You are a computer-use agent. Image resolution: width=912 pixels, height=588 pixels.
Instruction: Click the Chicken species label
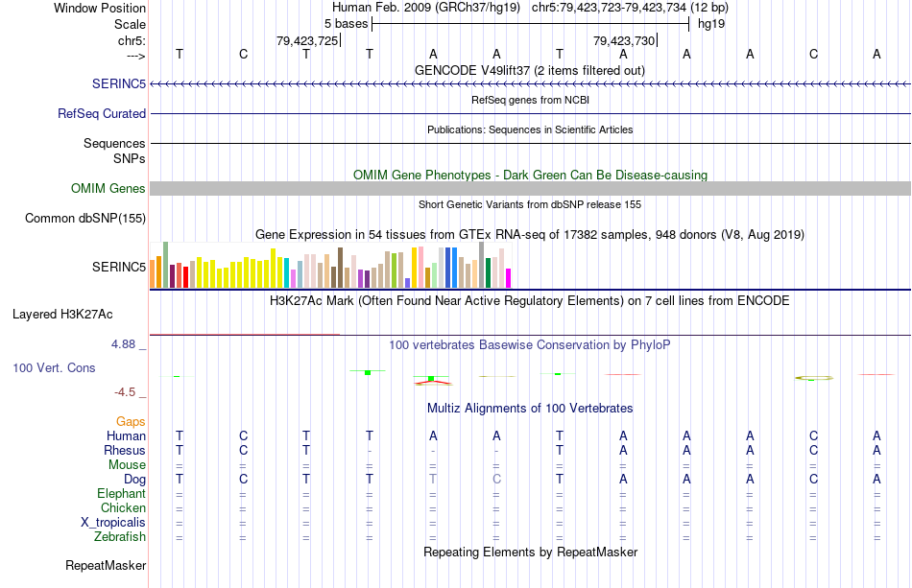123,507
